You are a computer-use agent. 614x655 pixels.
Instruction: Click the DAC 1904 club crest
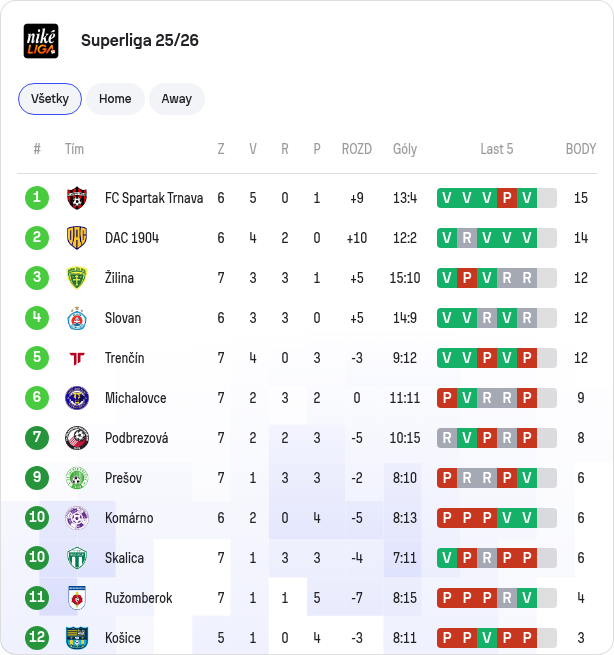tap(77, 238)
